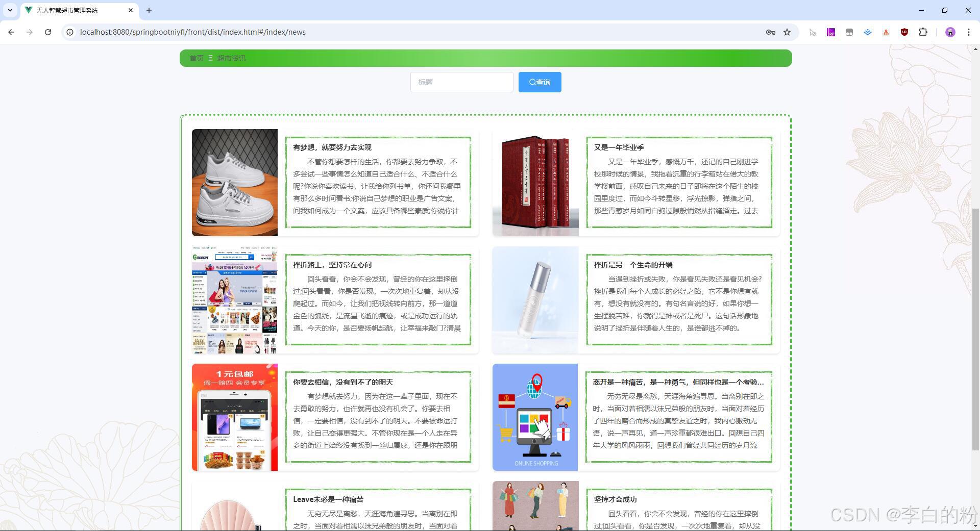Screen dimensions: 980x531
Task: Open article 坚持才会成功
Action: pyautogui.click(x=615, y=499)
